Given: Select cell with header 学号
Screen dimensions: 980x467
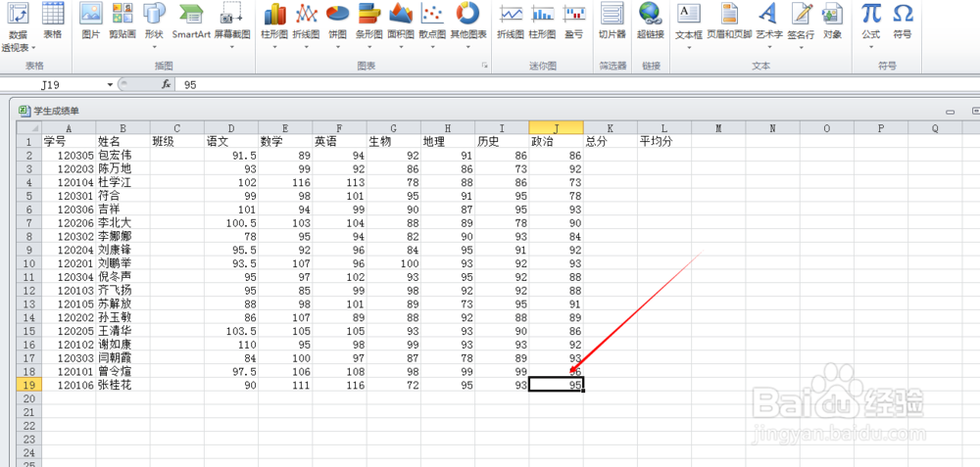Looking at the screenshot, I should pos(69,142).
